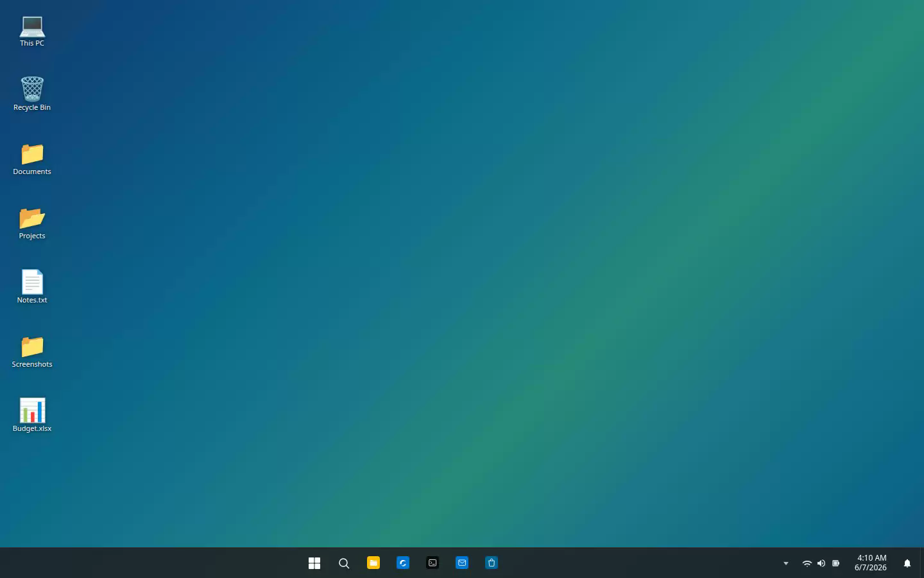Screen dimensions: 924x578
Task: Click the Budget.xlsx file name label
Action: point(32,428)
